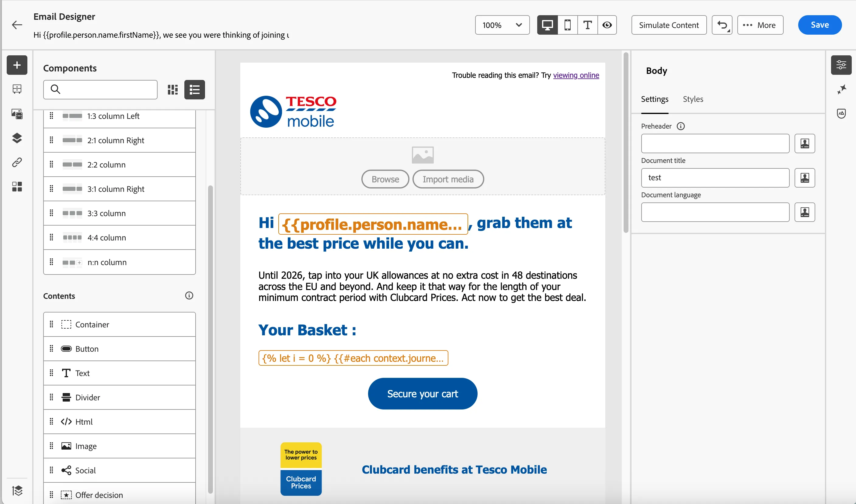Click the undo button
The image size is (856, 504).
pos(722,25)
